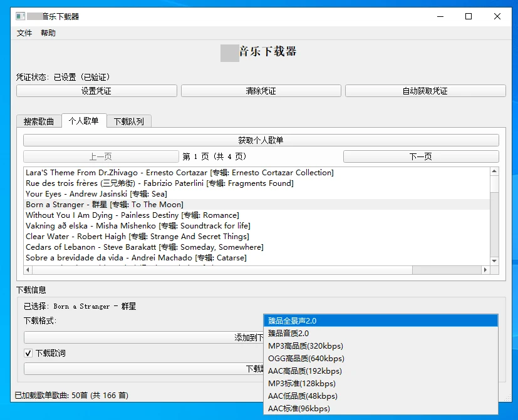Go to next page with 下一页

tap(420, 156)
